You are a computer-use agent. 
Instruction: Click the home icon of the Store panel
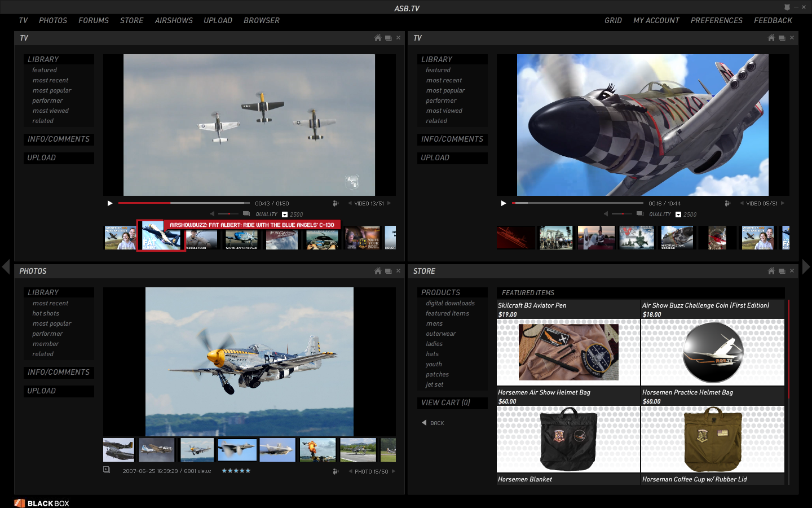pos(771,271)
